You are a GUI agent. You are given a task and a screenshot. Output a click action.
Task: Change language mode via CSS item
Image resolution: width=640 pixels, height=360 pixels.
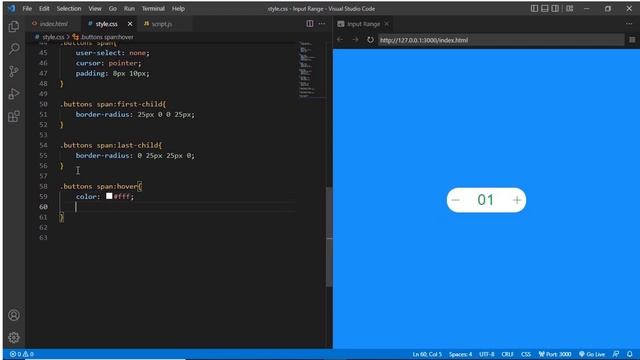point(526,354)
